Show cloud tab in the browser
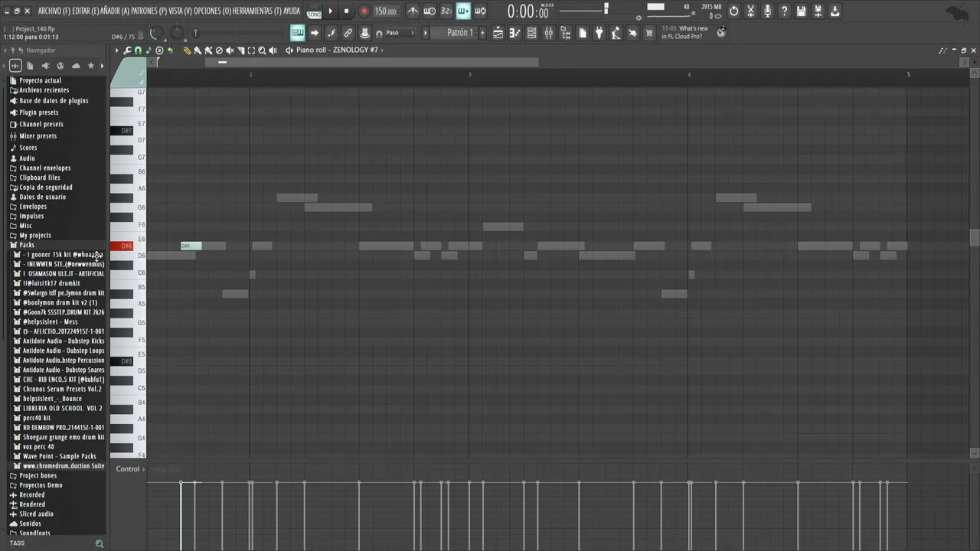This screenshot has height=551, width=980. [75, 66]
